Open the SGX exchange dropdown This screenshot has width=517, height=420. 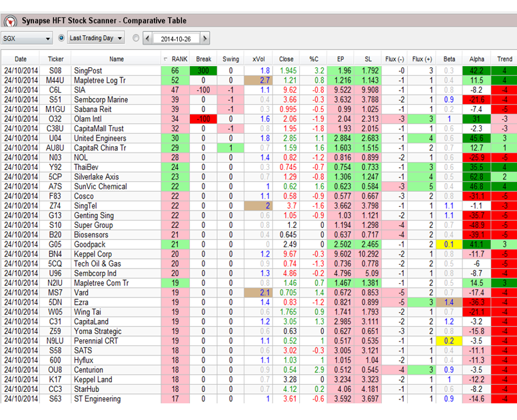tap(27, 39)
